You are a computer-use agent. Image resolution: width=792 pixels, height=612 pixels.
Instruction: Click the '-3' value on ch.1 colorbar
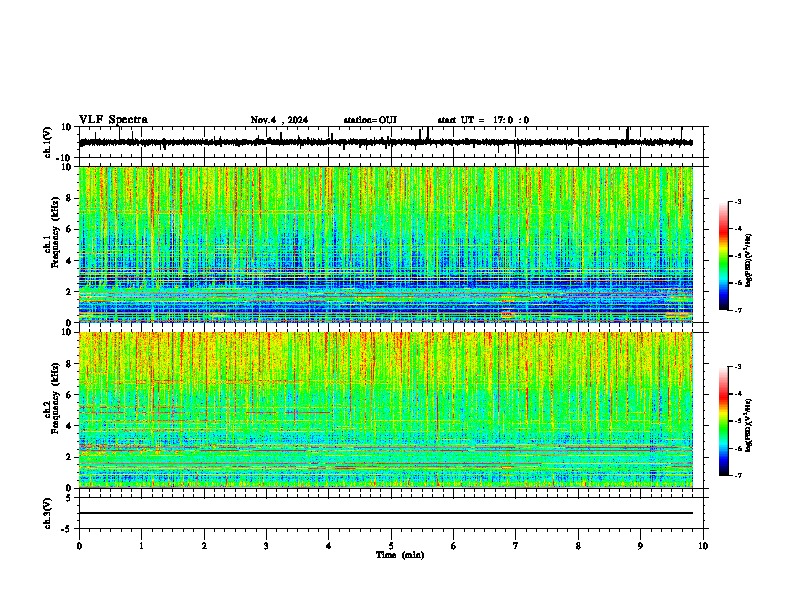[x=737, y=202]
